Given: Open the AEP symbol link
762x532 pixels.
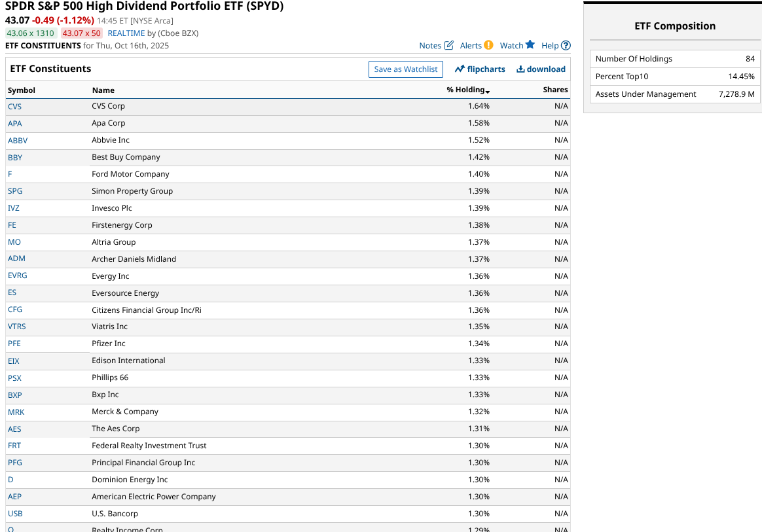Looking at the screenshot, I should 14,497.
